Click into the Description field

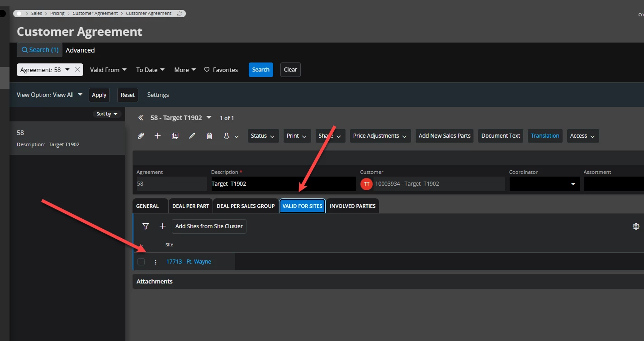pyautogui.click(x=283, y=184)
